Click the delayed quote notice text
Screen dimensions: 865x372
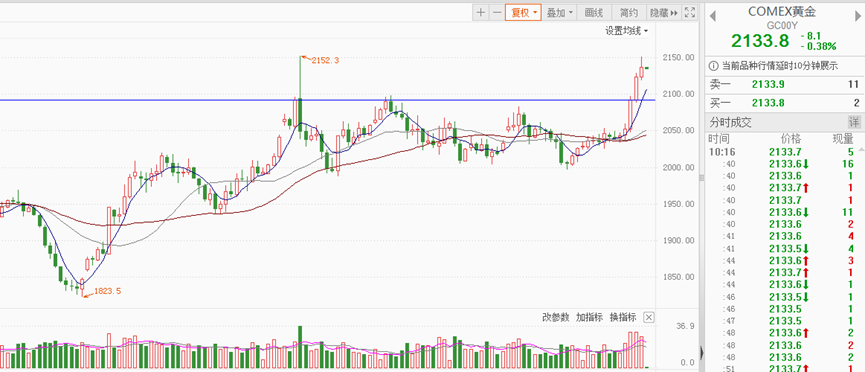pyautogui.click(x=779, y=66)
